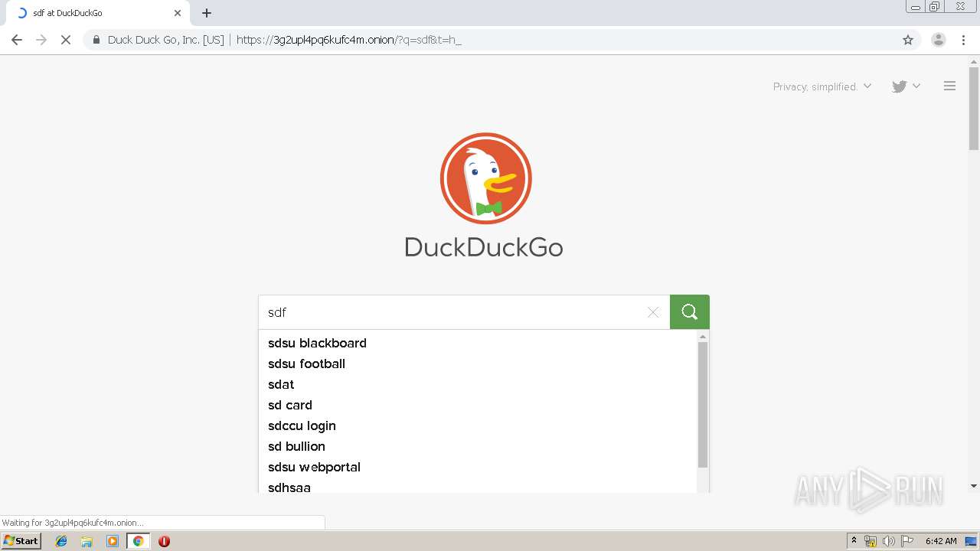
Task: Click the 6:42 AM clock
Action: [941, 541]
